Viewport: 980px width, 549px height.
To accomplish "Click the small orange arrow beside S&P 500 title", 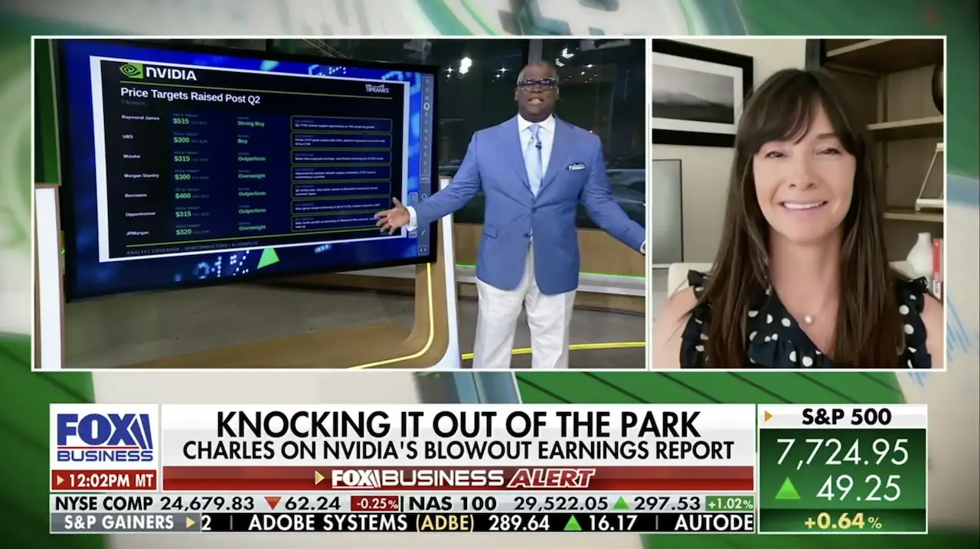I will point(769,417).
